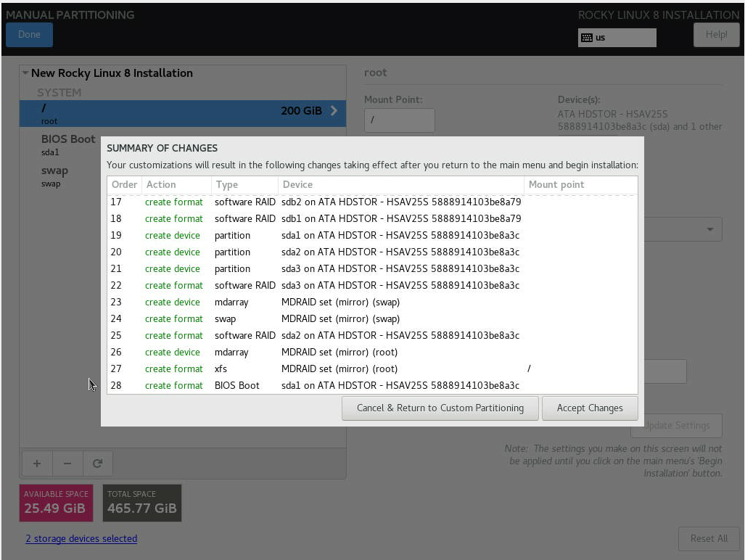Click the Device column header
The height and width of the screenshot is (560, 745).
point(400,185)
